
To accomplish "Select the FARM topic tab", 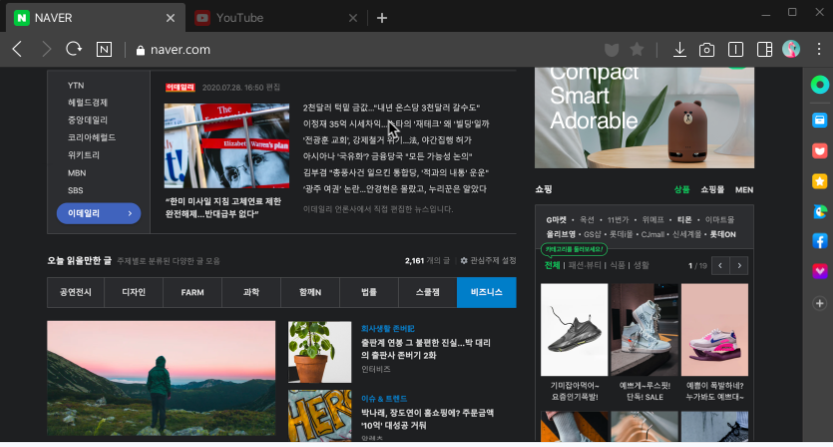I will [192, 292].
